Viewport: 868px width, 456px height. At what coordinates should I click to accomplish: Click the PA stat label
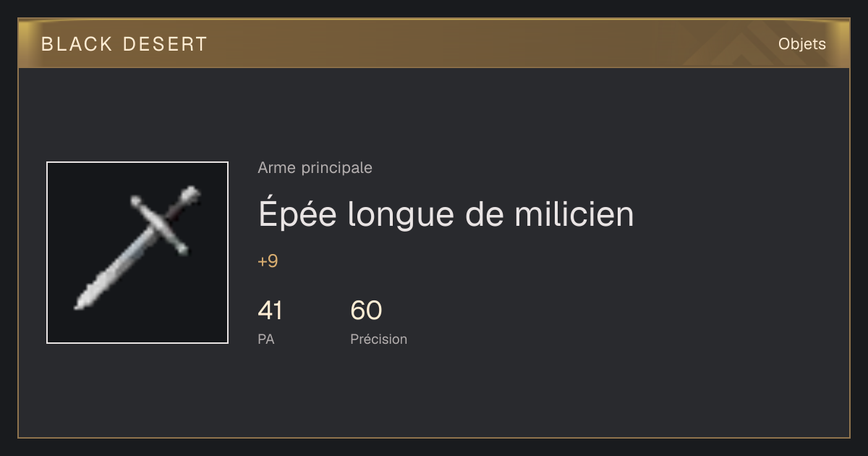[x=265, y=339]
